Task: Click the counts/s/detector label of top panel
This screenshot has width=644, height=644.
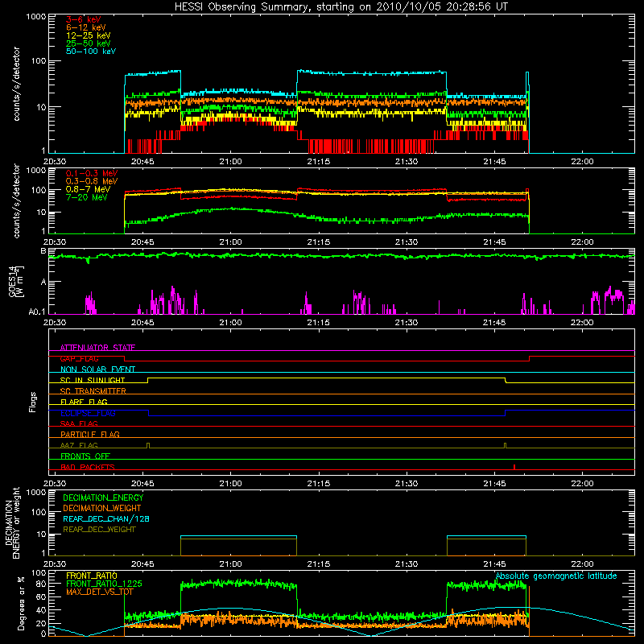Action: (16, 84)
